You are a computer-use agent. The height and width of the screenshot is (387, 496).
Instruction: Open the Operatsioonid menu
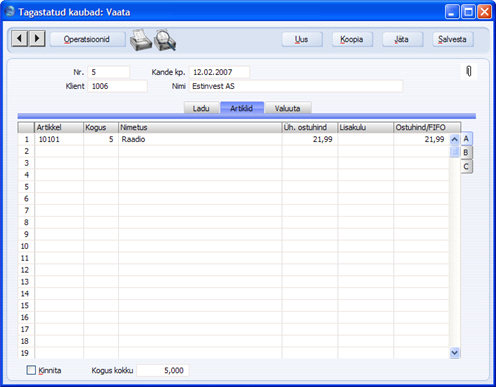point(87,39)
